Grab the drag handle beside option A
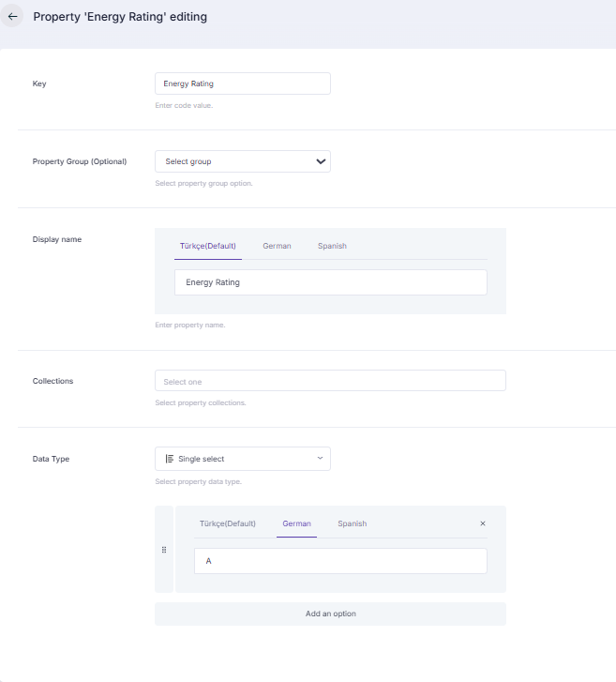 click(x=164, y=550)
